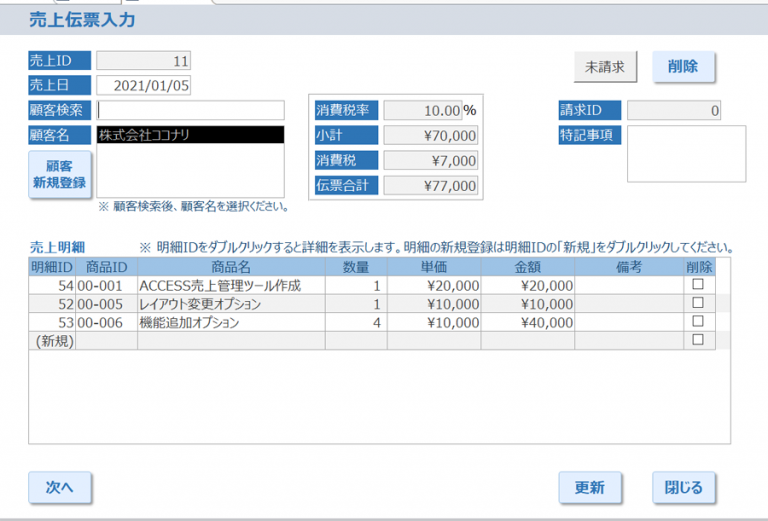Screen dimensions: 768x521
Task: Click detail ID 54 cell
Action: [52, 286]
